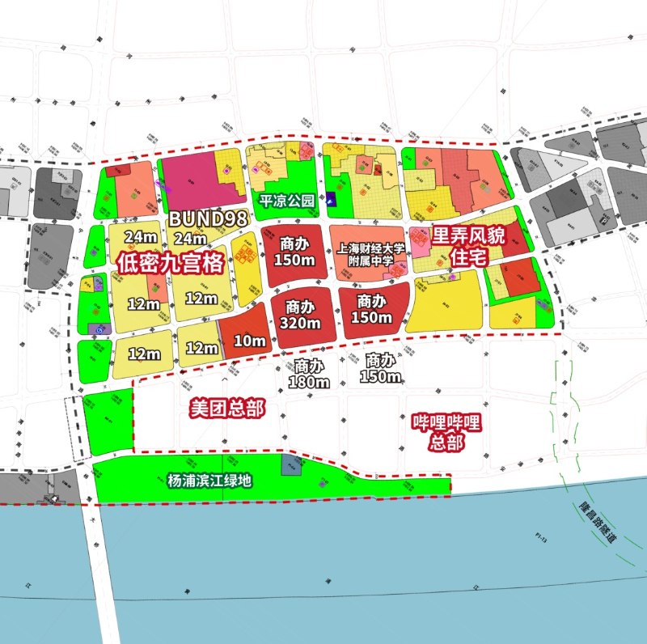Viewport: 647px width, 644px height.
Task: Click the blue circle icon in the purple parcel
Action: pyautogui.click(x=99, y=329)
